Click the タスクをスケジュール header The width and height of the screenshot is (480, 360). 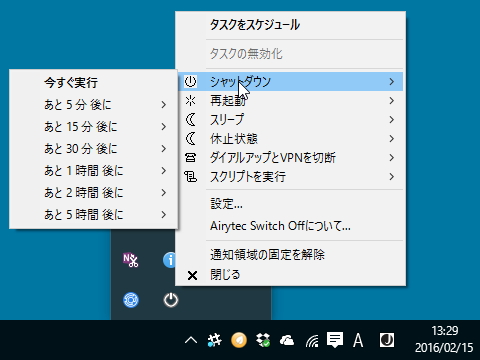(290, 25)
